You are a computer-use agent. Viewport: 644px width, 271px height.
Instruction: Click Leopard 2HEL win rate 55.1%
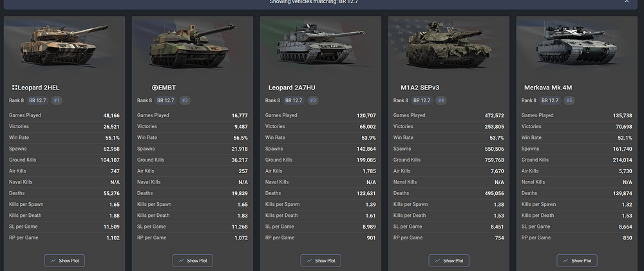pos(112,138)
